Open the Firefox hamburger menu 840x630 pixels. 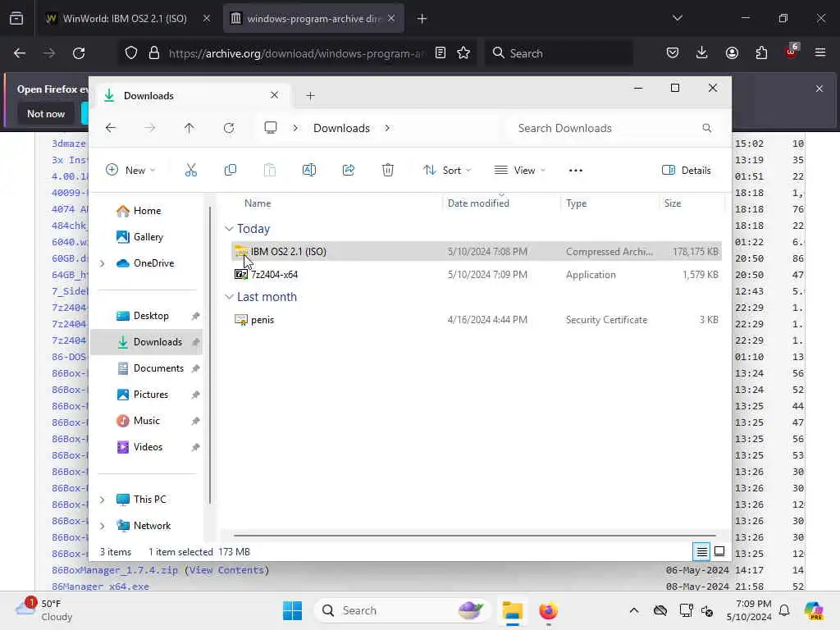pos(820,53)
